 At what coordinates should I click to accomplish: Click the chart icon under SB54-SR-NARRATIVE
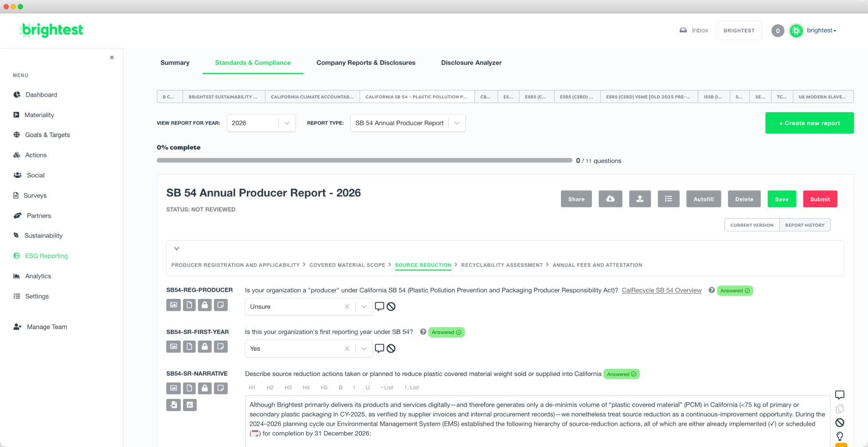coord(190,405)
